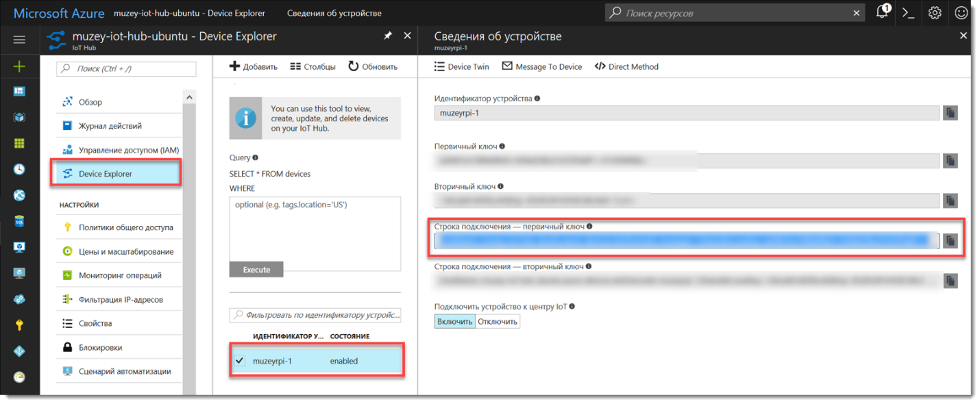Close the Device Explorer blade

408,36
